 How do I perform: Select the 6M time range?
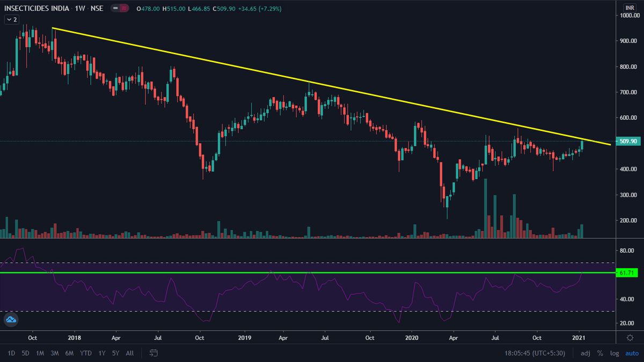tap(69, 353)
